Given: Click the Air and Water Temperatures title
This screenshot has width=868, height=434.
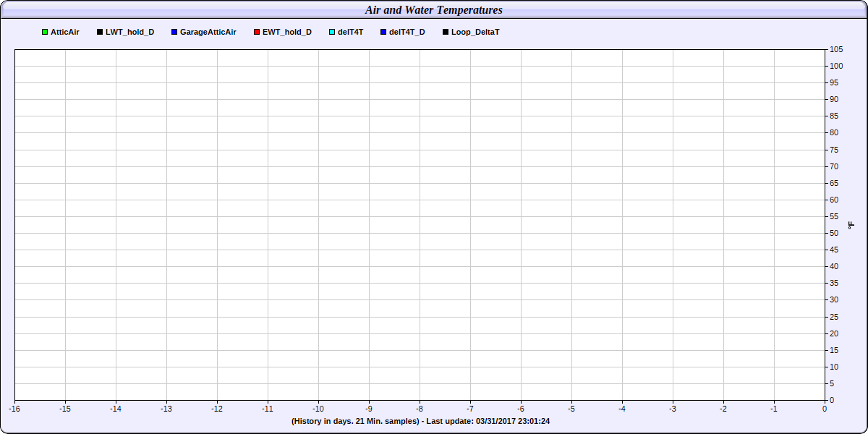Looking at the screenshot, I should [434, 10].
